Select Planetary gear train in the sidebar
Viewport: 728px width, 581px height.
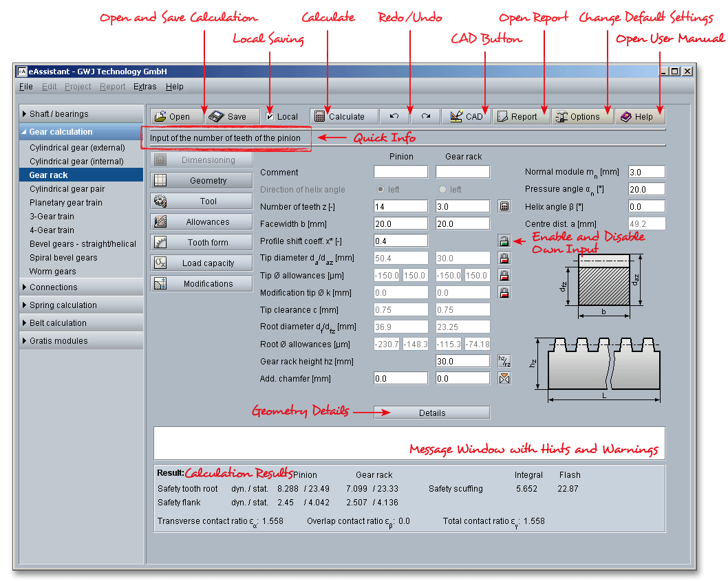[x=66, y=203]
